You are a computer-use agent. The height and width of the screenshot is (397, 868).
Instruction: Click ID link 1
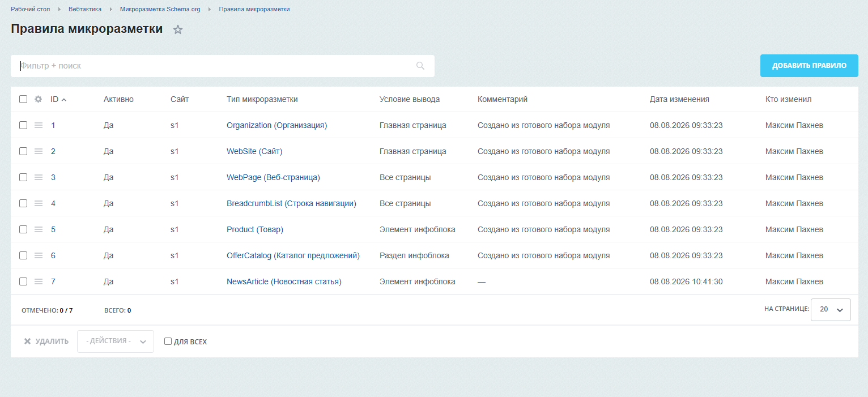[53, 125]
